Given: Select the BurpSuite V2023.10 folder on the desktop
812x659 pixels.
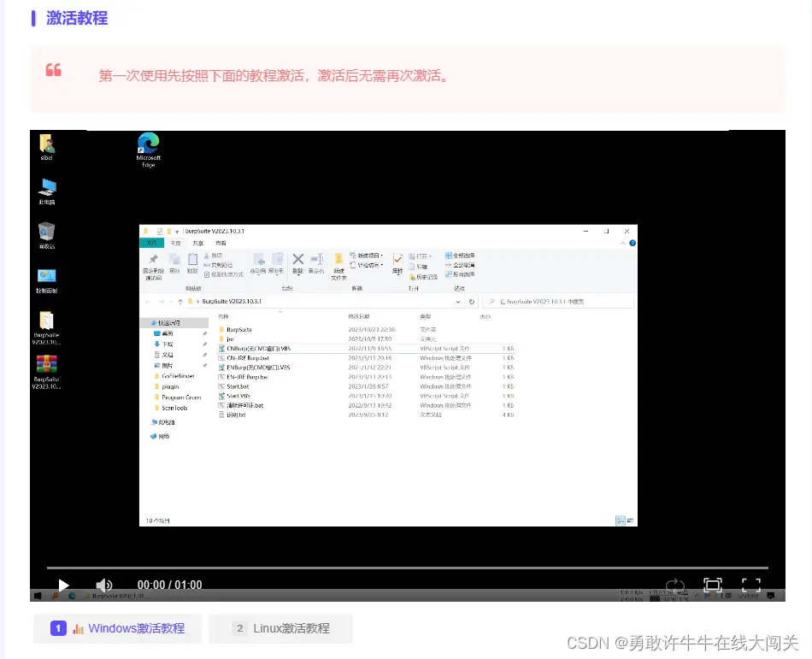Looking at the screenshot, I should tap(47, 328).
